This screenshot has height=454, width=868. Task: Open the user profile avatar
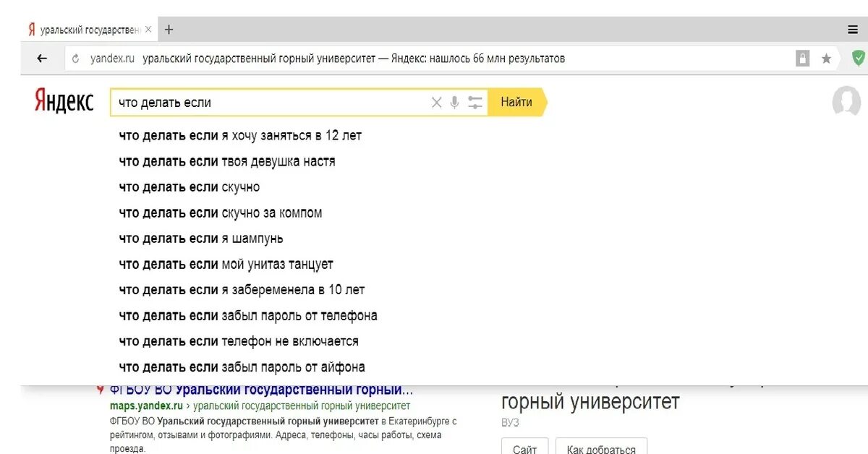click(846, 101)
